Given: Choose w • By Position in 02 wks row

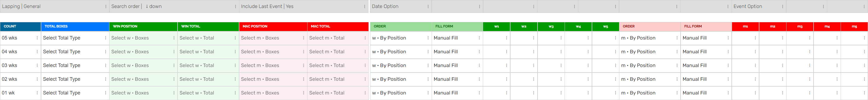Looking at the screenshot, I should (401, 79).
